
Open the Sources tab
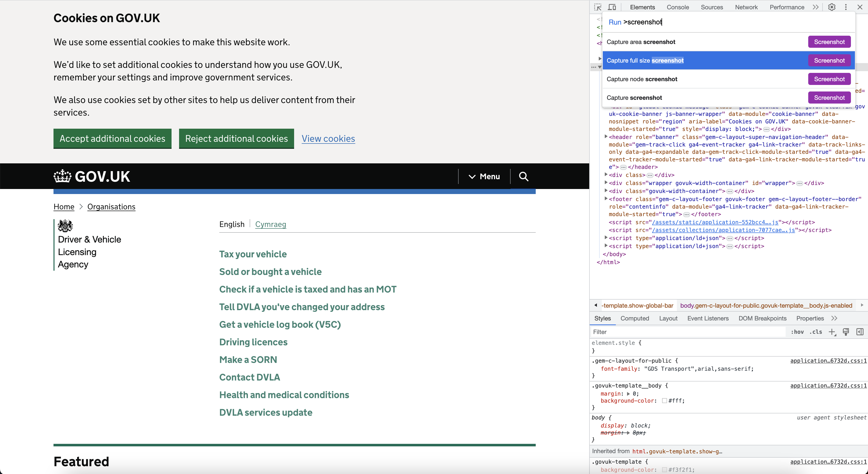[712, 7]
